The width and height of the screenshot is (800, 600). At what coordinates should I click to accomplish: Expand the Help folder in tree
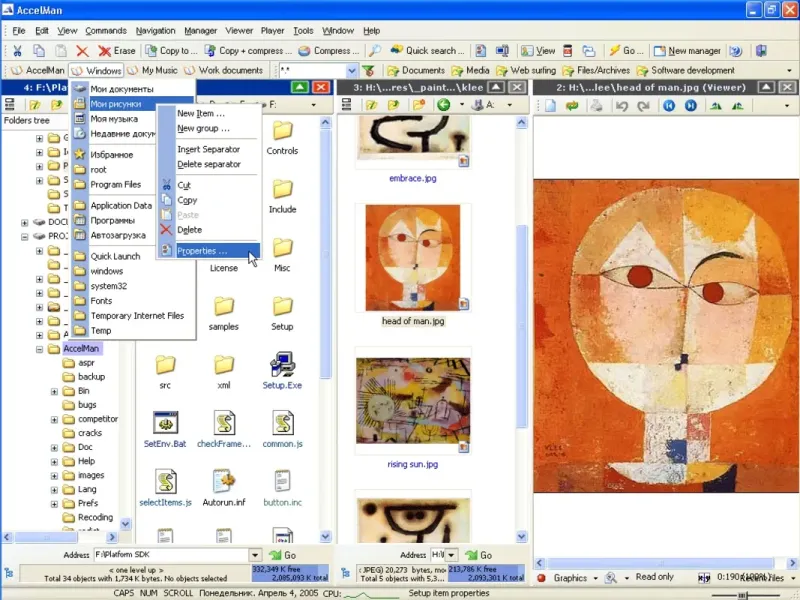[54, 461]
